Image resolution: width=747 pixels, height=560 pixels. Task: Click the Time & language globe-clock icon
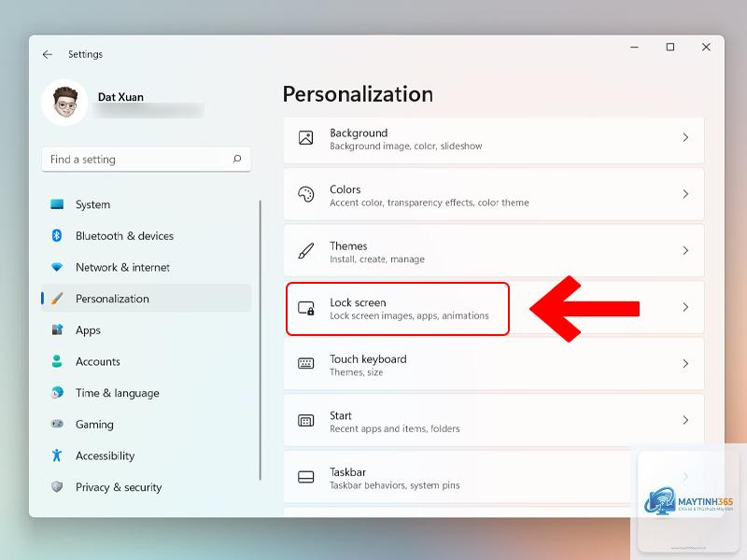[x=57, y=392]
